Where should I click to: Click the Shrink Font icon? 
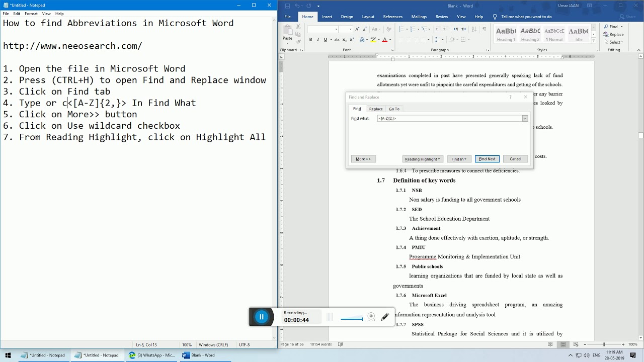pos(364,29)
